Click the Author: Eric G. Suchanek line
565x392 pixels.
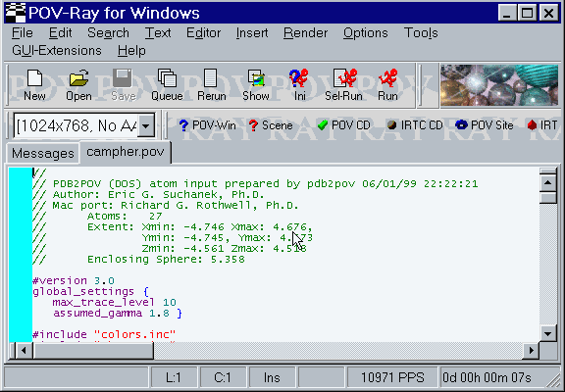point(148,195)
